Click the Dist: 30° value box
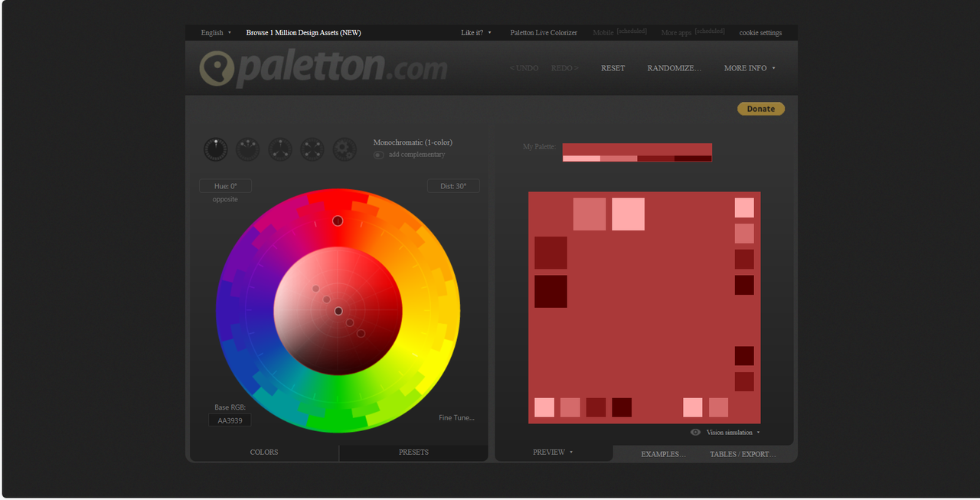Image resolution: width=980 pixels, height=500 pixels. (453, 186)
